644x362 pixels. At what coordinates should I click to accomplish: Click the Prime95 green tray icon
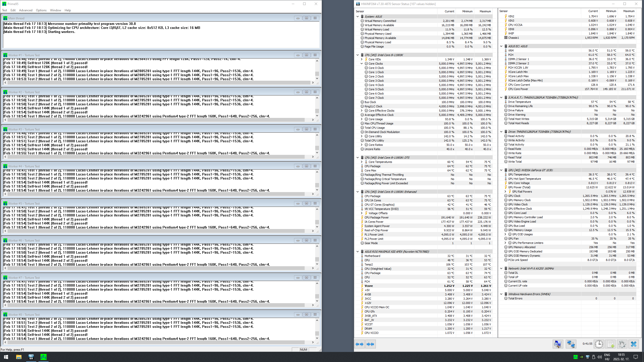pyautogui.click(x=576, y=357)
